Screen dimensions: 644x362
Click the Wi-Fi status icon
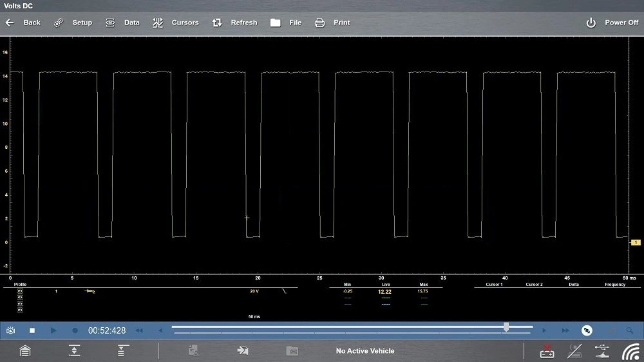630,351
